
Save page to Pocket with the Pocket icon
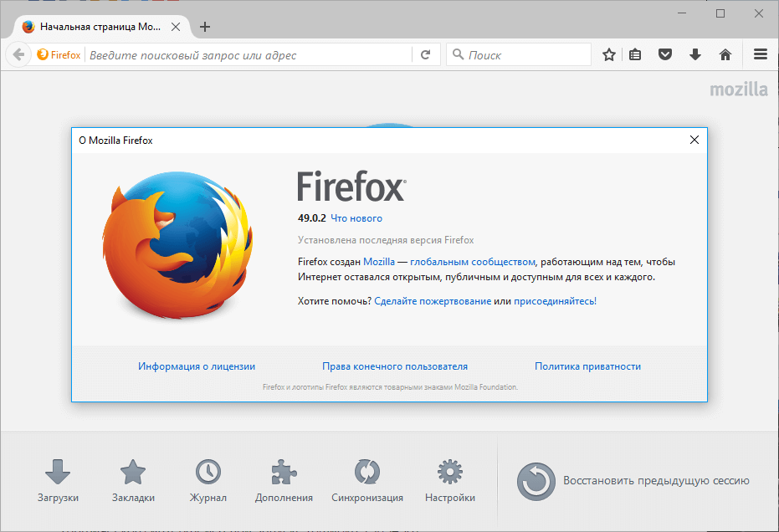point(664,54)
